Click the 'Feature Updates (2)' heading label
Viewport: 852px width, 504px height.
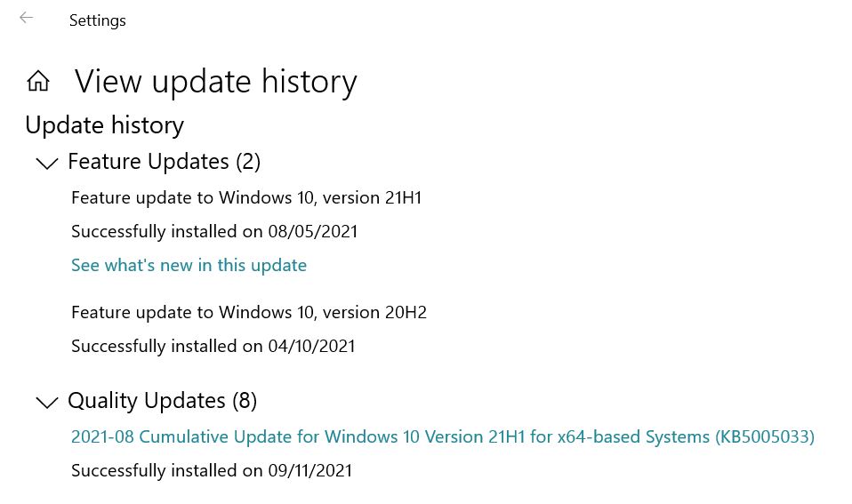click(x=149, y=162)
